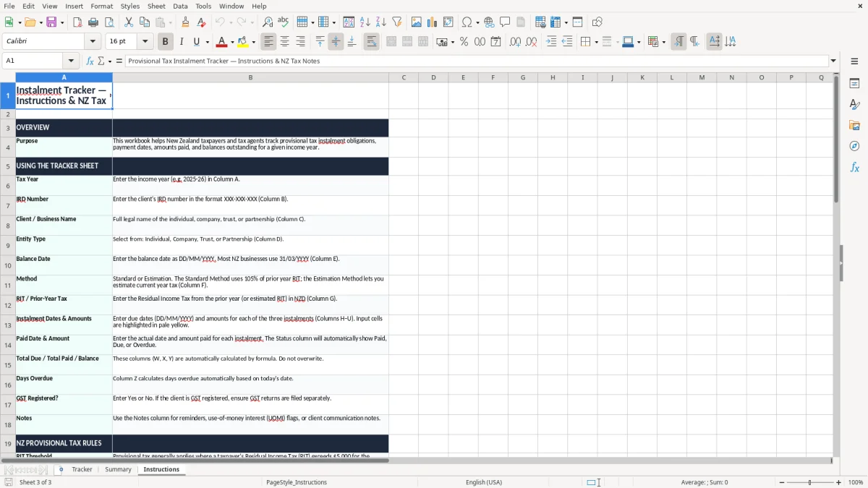Screen dimensions: 868x488
Task: Open the Data menu
Action: point(180,6)
